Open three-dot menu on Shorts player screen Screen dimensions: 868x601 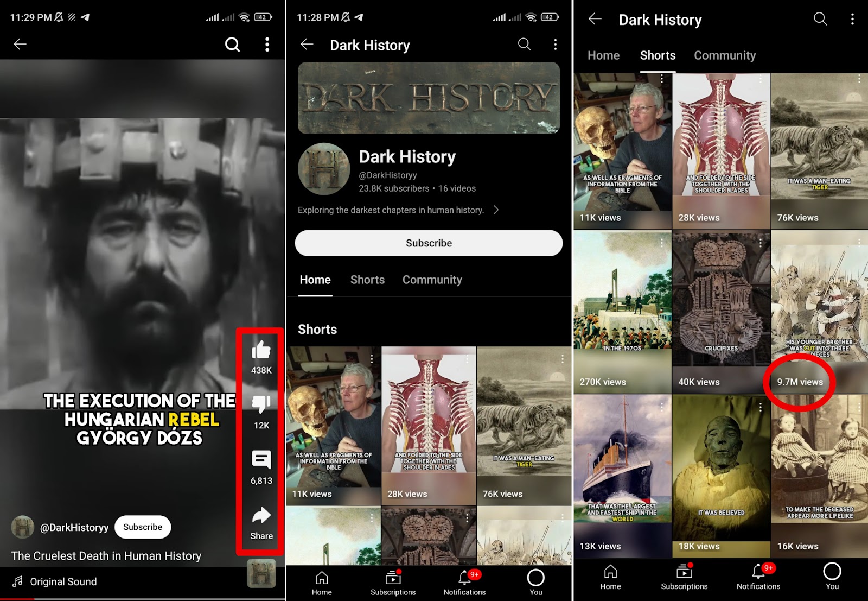click(x=267, y=45)
